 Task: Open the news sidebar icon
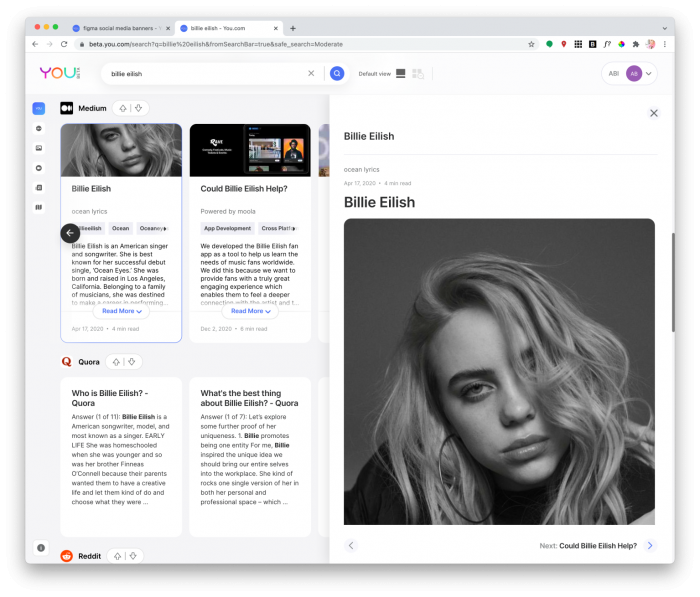point(39,188)
